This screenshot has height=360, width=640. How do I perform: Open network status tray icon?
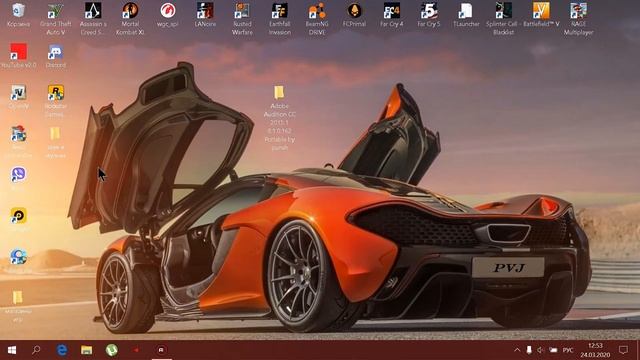[553, 350]
